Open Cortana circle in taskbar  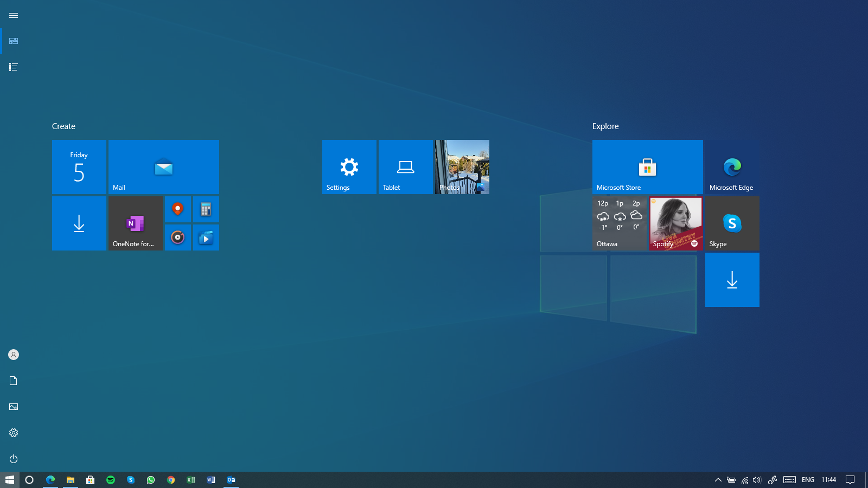coord(29,480)
